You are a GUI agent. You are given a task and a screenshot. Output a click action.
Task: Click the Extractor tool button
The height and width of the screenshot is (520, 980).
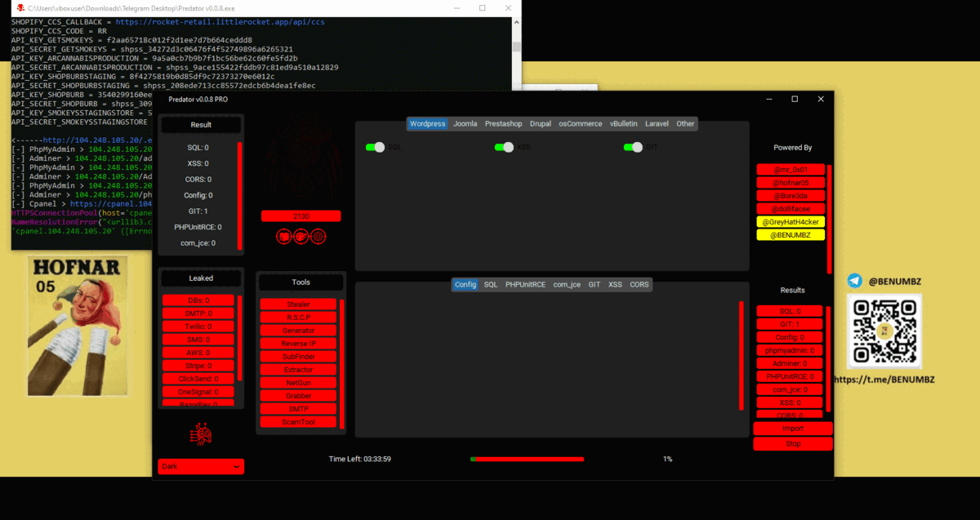(298, 370)
